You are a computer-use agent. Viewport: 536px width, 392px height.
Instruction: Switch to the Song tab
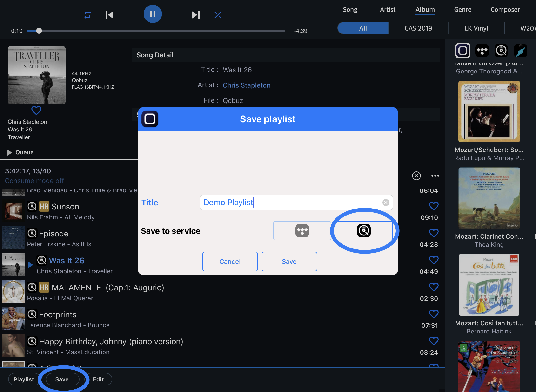click(350, 10)
